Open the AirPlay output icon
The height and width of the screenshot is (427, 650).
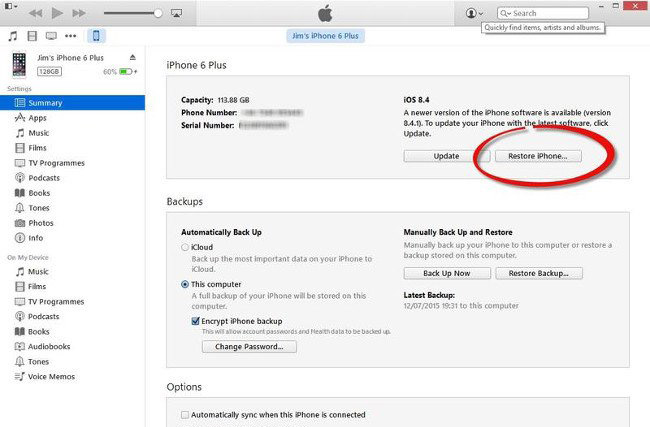pos(176,13)
